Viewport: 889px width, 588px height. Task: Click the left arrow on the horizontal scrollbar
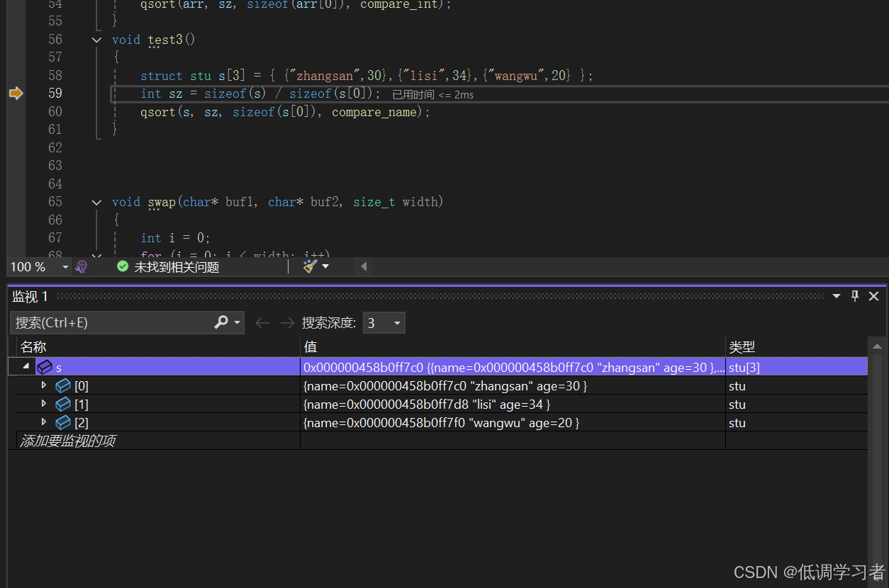pos(363,266)
